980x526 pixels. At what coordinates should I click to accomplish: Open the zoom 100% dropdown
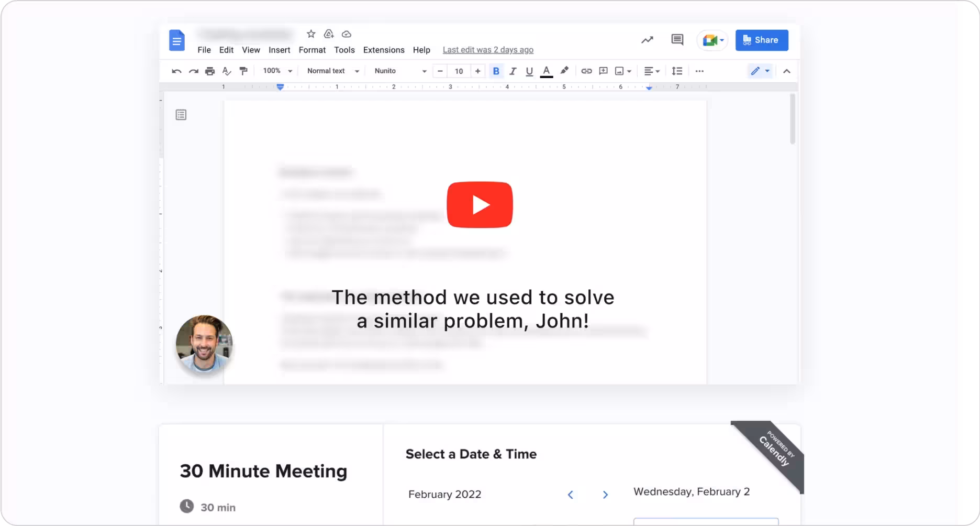point(277,71)
